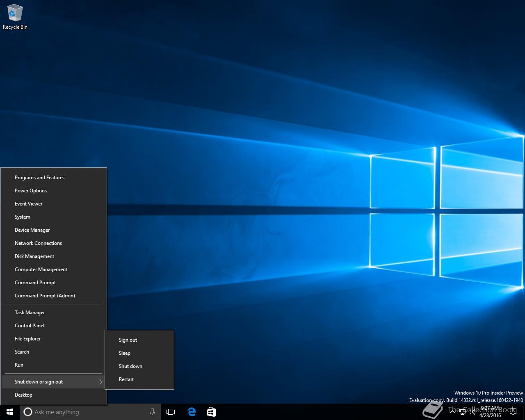Show hidden tray icons chevron

(x=453, y=412)
